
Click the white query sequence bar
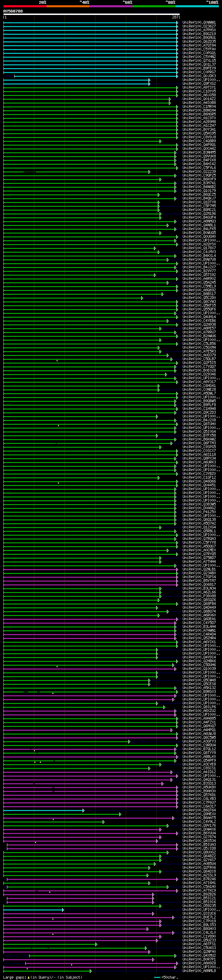(x=92, y=14)
